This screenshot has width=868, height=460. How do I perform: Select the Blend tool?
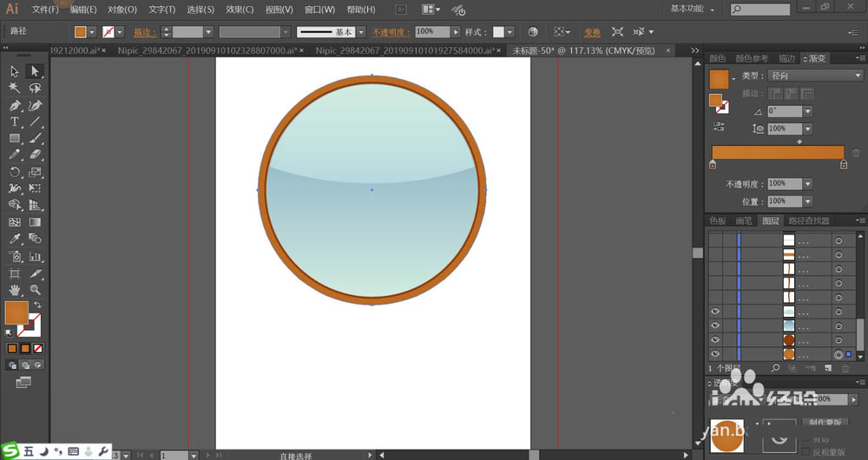(35, 239)
